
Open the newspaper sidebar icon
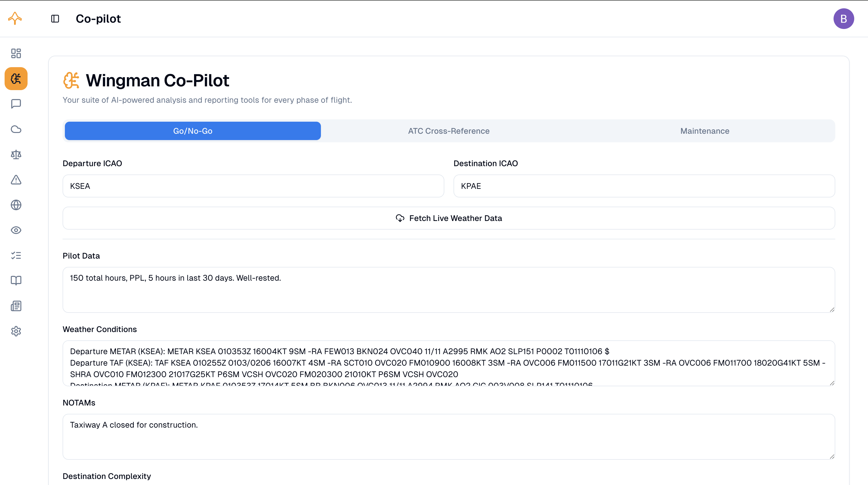tap(16, 306)
